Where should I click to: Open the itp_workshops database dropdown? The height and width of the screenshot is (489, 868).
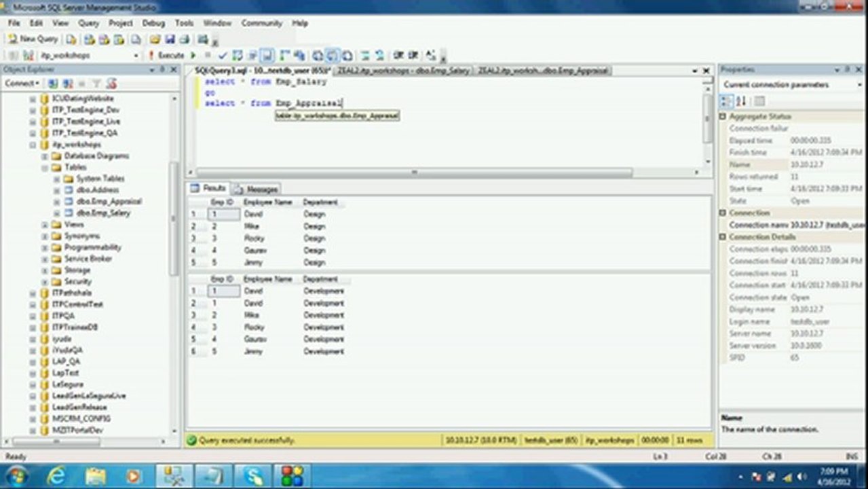coord(136,56)
